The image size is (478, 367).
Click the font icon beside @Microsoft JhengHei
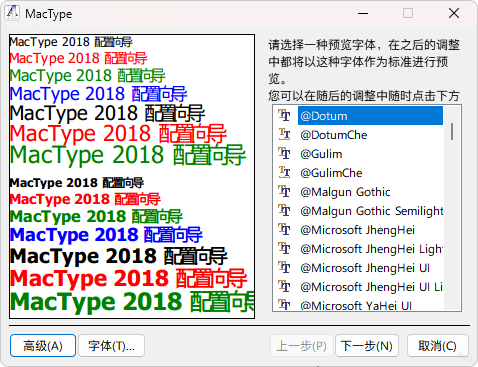coord(284,229)
